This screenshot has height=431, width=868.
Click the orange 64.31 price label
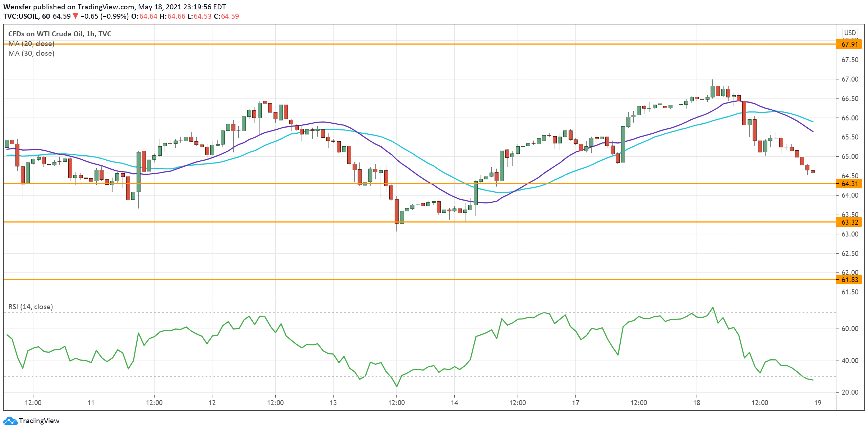[849, 184]
